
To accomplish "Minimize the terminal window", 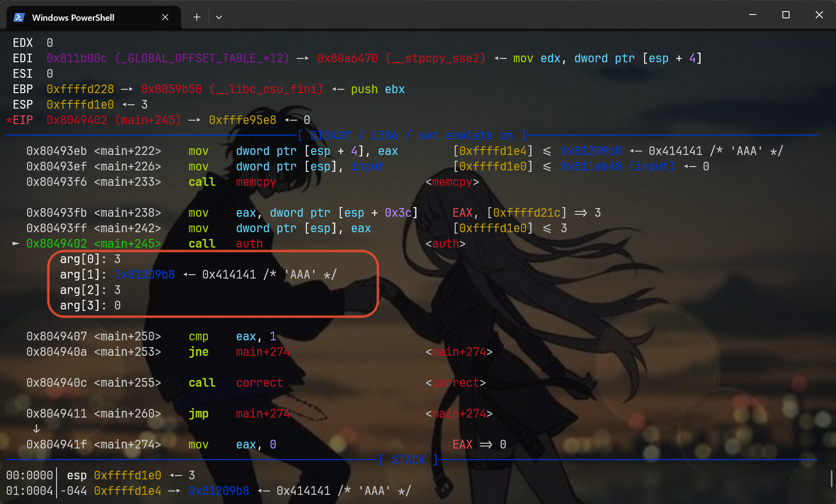I will pos(752,15).
